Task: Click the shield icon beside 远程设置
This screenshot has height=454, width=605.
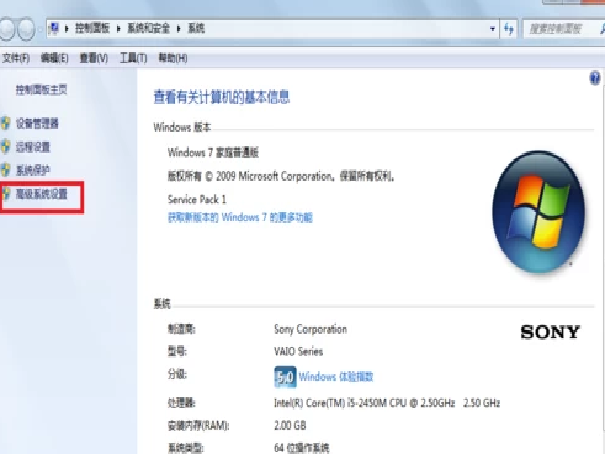Action: pyautogui.click(x=5, y=147)
